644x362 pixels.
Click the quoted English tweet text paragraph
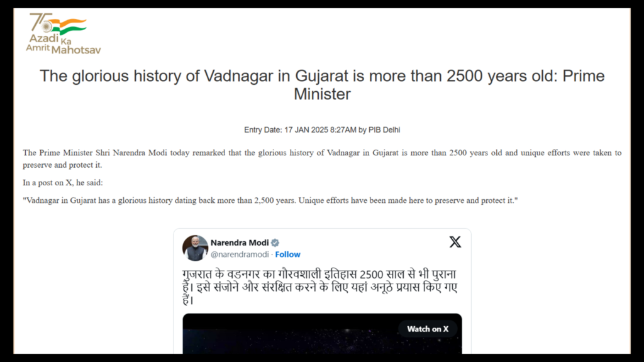269,200
